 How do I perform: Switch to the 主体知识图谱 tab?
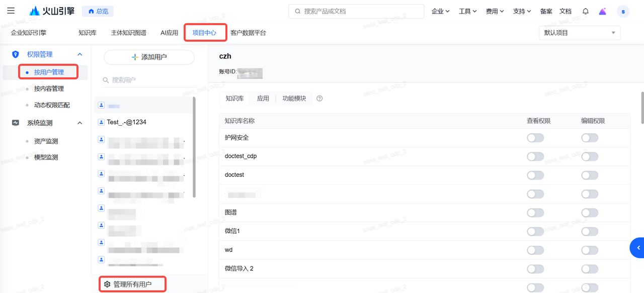tap(129, 33)
